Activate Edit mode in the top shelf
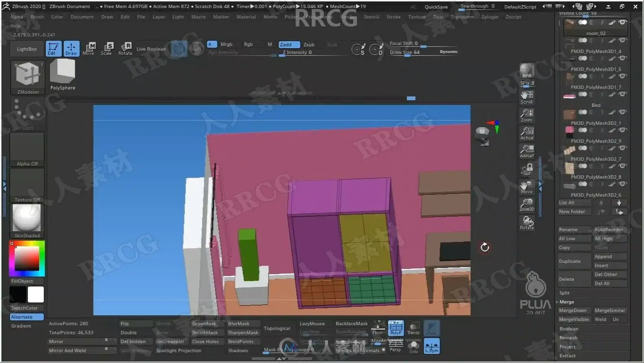 click(53, 49)
